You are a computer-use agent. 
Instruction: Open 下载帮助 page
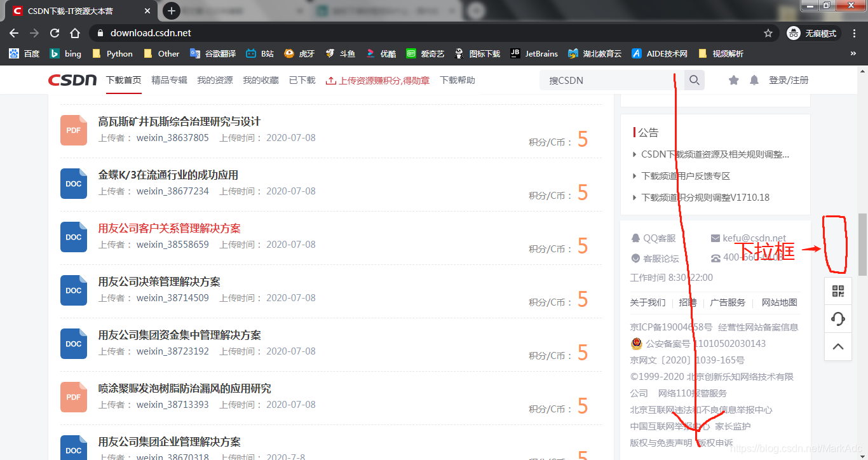point(458,80)
